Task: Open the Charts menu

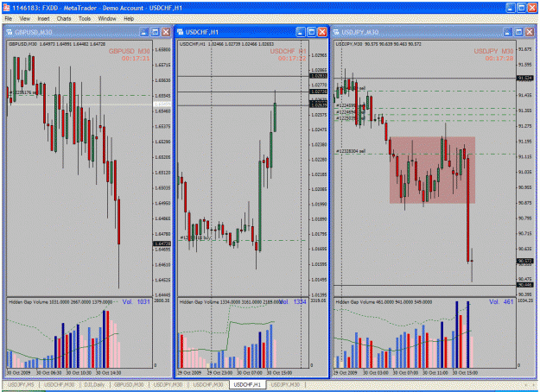Action: 64,19
